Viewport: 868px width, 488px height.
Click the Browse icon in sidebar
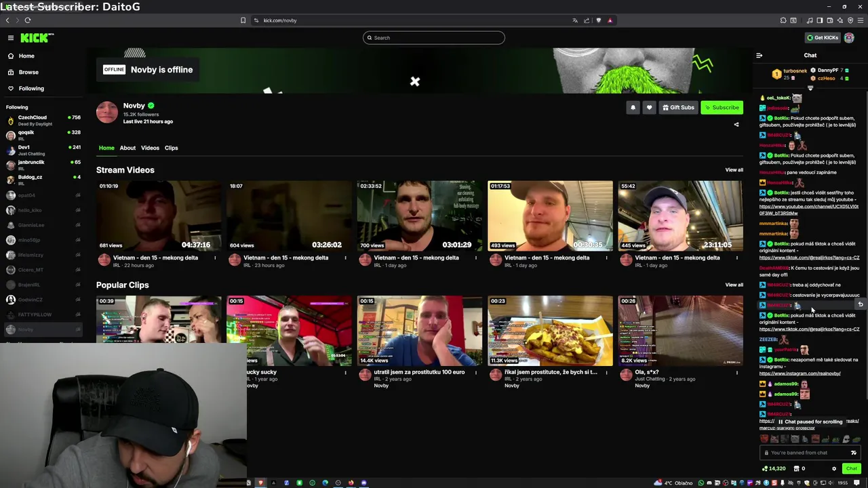[11, 72]
